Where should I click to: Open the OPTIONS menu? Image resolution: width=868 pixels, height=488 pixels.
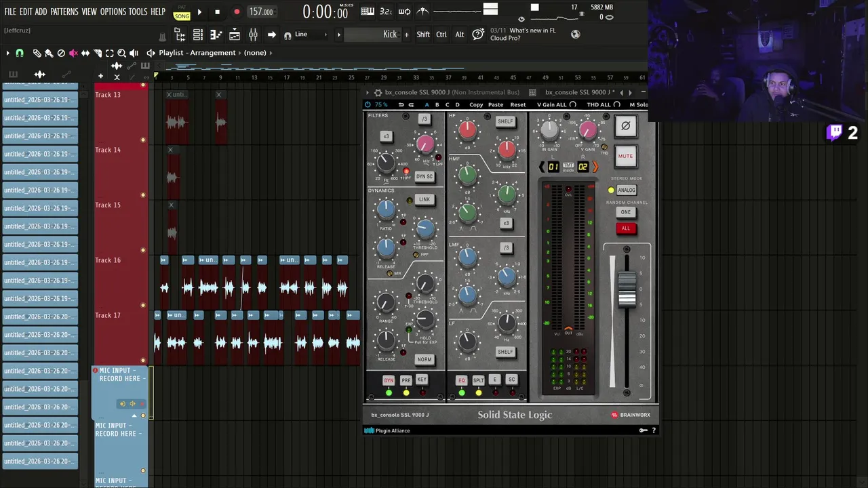[113, 12]
